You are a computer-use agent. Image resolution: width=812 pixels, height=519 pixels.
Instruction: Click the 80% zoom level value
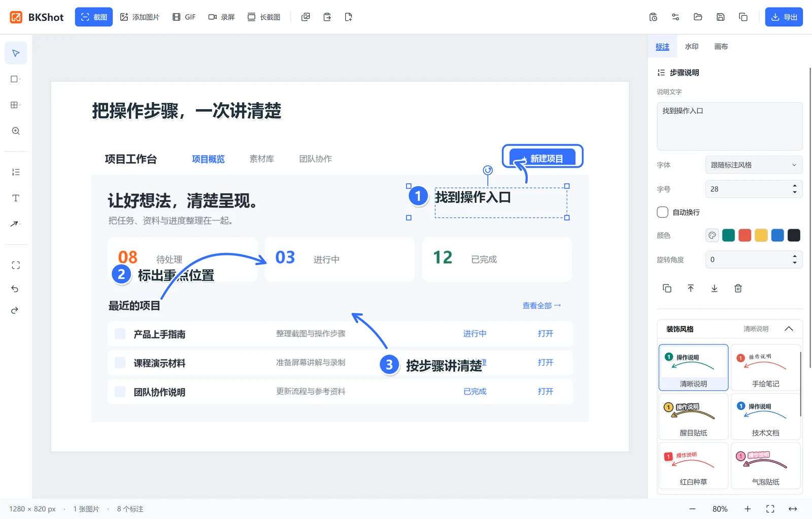click(720, 509)
